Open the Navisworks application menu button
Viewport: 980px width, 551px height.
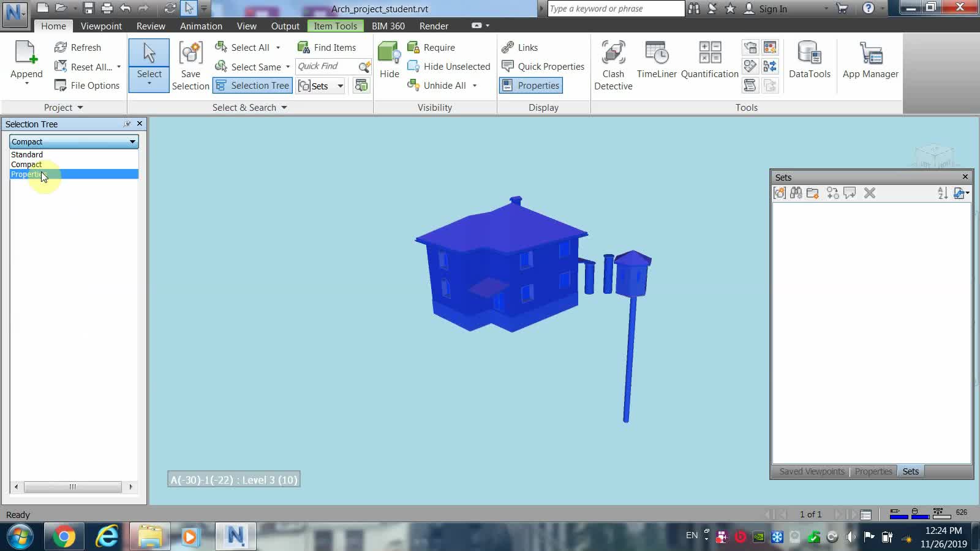pos(15,13)
